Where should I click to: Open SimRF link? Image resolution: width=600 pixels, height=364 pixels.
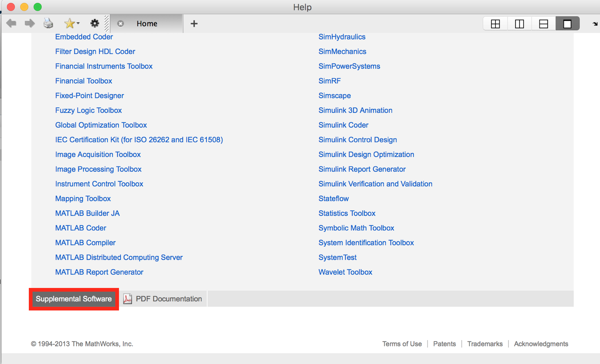click(x=330, y=81)
